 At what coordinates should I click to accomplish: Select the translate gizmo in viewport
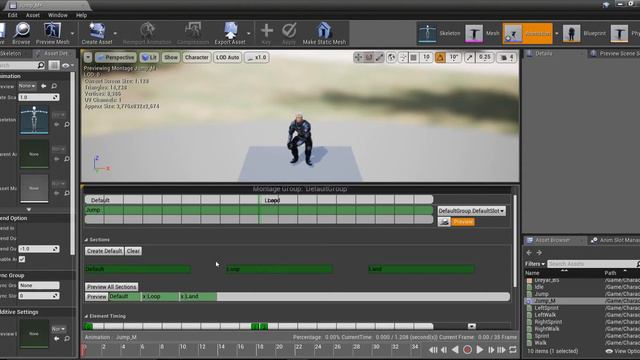358,58
